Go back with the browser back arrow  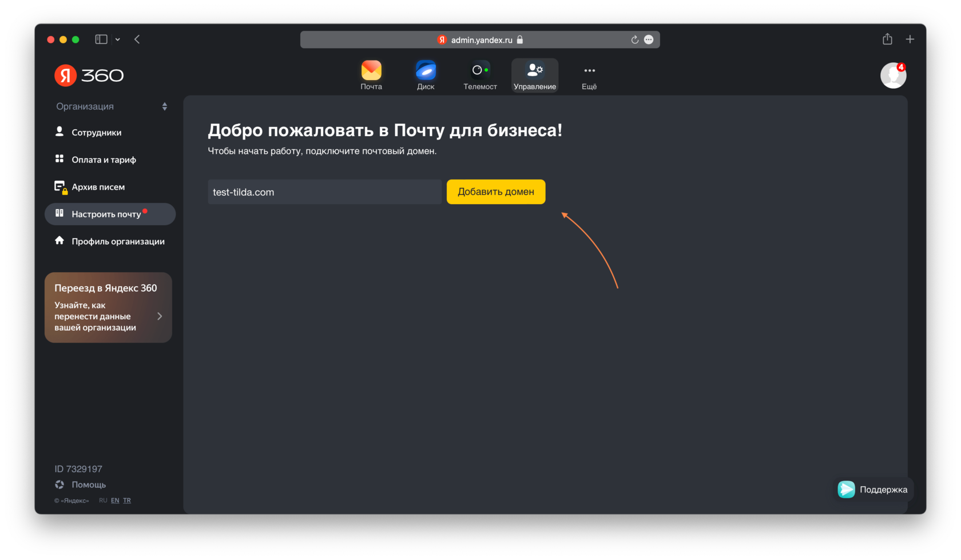tap(137, 39)
